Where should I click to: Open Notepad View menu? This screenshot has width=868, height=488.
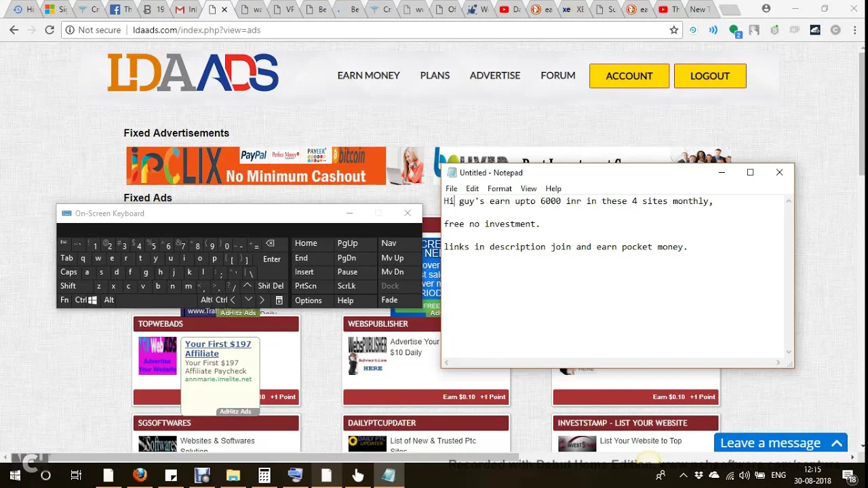[528, 188]
